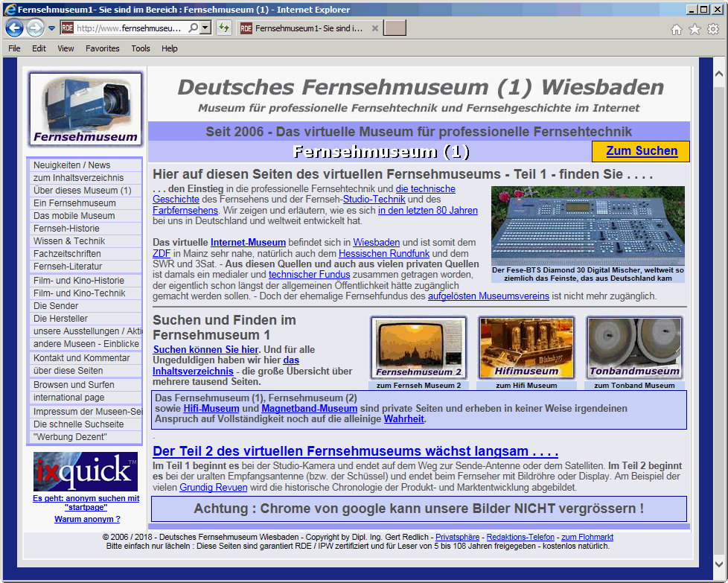Open the Favorites menu
Image resolution: width=728 pixels, height=583 pixels.
click(x=103, y=48)
